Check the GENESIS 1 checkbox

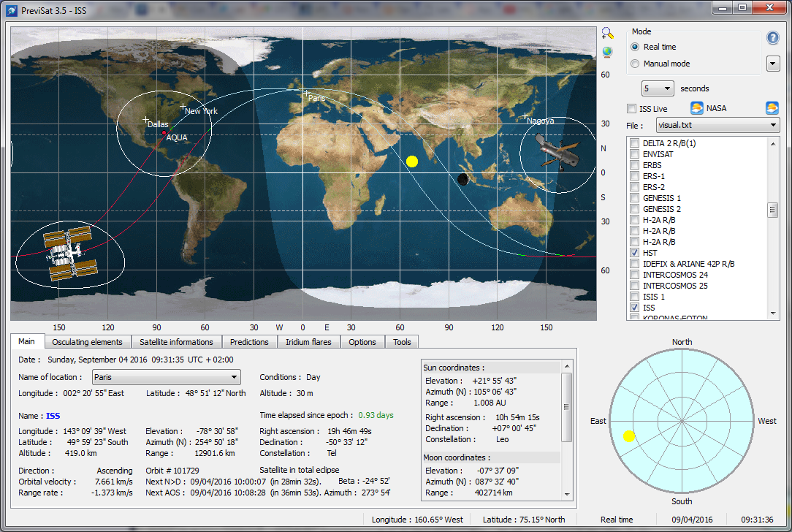click(x=635, y=198)
